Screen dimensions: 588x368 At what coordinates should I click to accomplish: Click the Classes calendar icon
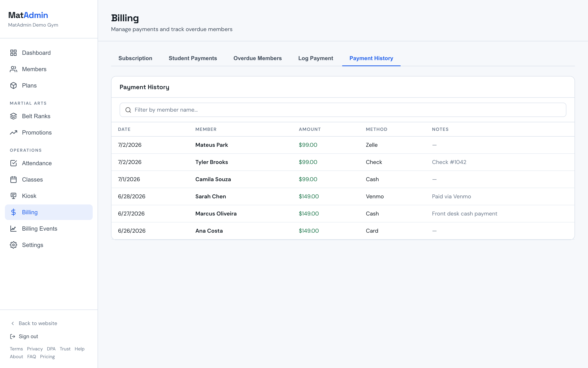coord(13,179)
